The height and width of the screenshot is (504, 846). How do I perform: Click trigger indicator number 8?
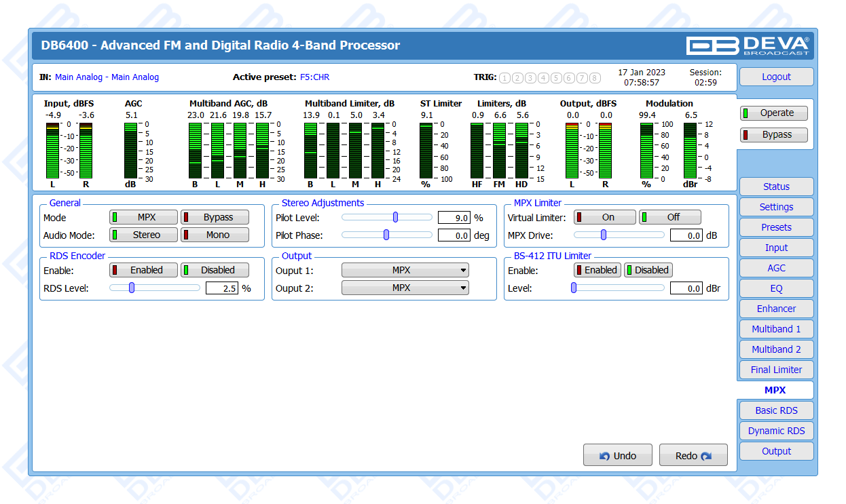pyautogui.click(x=595, y=78)
